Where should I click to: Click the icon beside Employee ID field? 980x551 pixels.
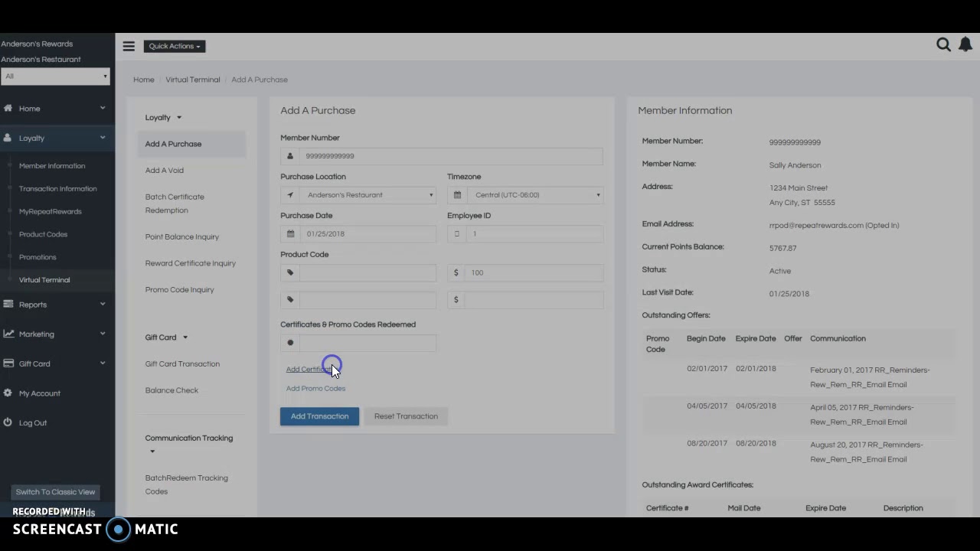[x=457, y=234]
